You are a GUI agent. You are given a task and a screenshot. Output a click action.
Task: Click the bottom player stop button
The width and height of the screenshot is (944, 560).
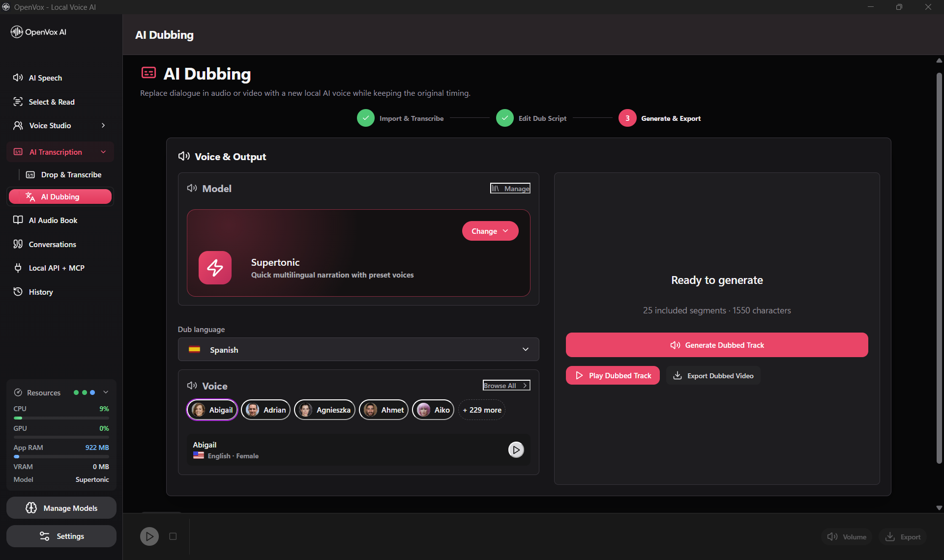[173, 536]
